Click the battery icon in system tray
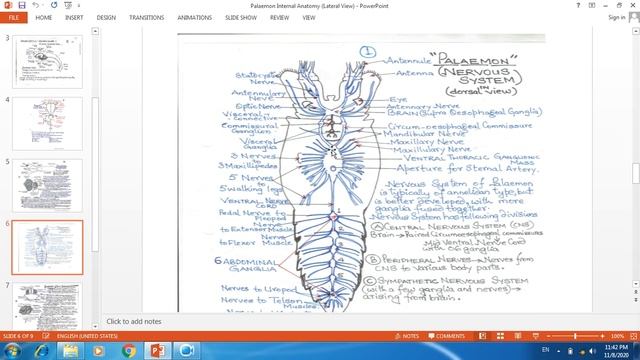The height and width of the screenshot is (360, 640). point(570,351)
